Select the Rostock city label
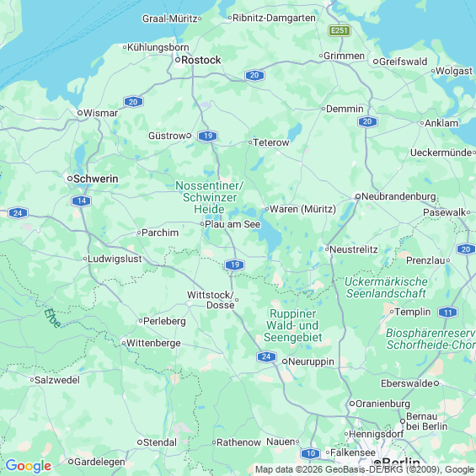 (201, 60)
